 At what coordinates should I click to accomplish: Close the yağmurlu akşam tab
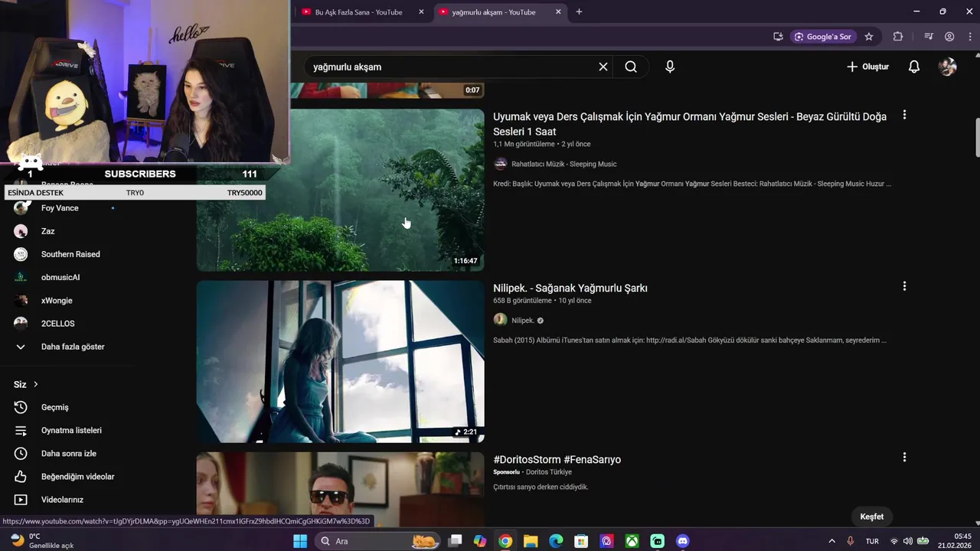point(558,12)
